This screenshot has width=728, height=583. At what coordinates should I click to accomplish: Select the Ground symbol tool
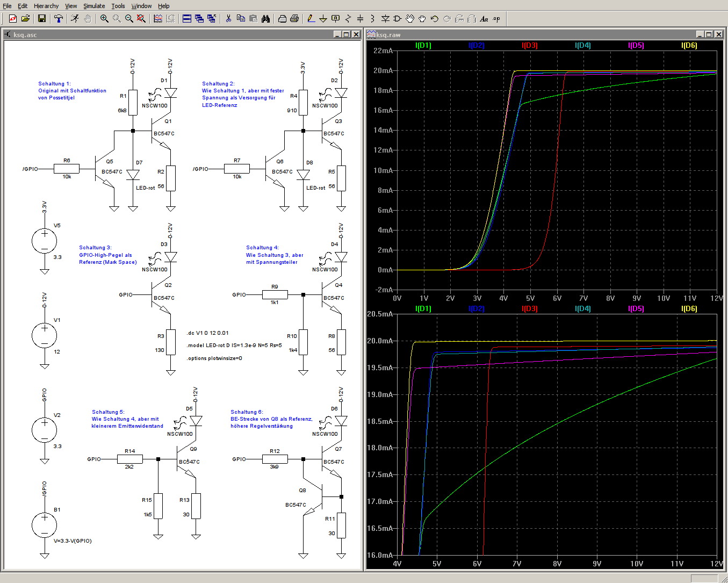tap(323, 19)
